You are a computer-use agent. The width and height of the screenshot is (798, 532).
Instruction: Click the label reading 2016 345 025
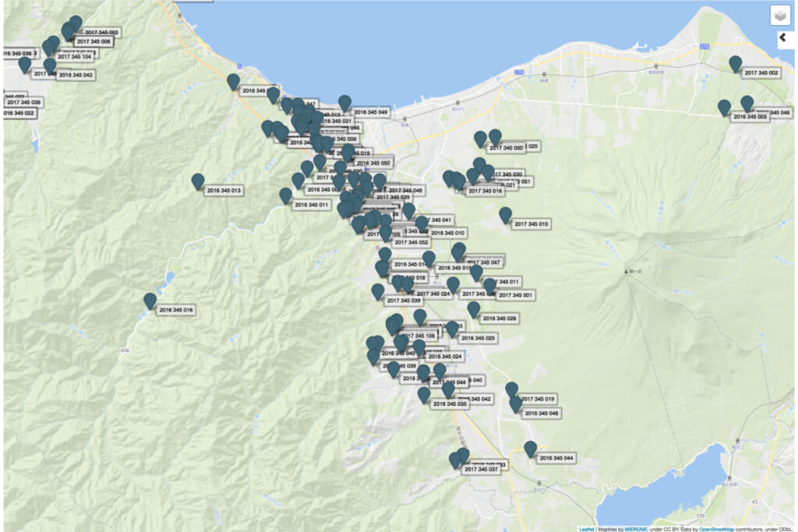(x=478, y=338)
